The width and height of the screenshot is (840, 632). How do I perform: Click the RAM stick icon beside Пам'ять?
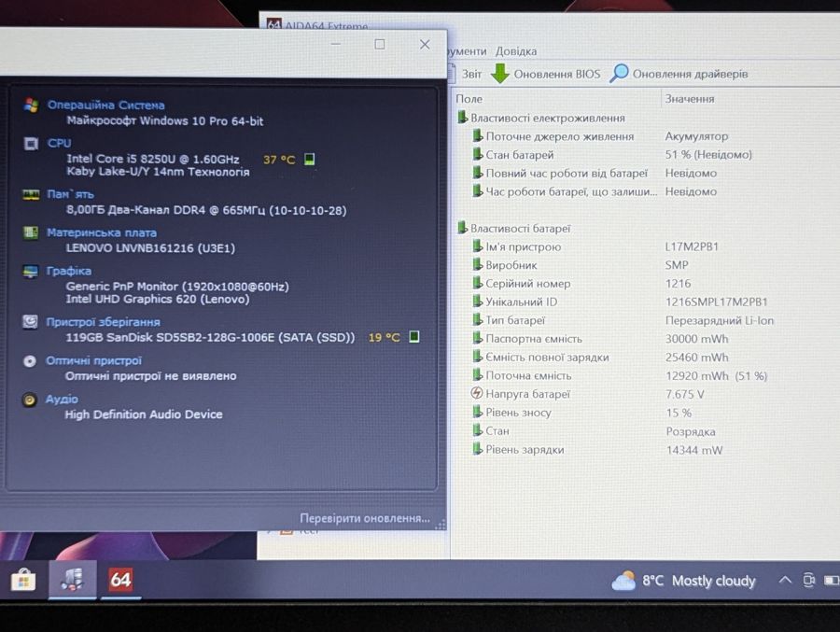coord(31,194)
